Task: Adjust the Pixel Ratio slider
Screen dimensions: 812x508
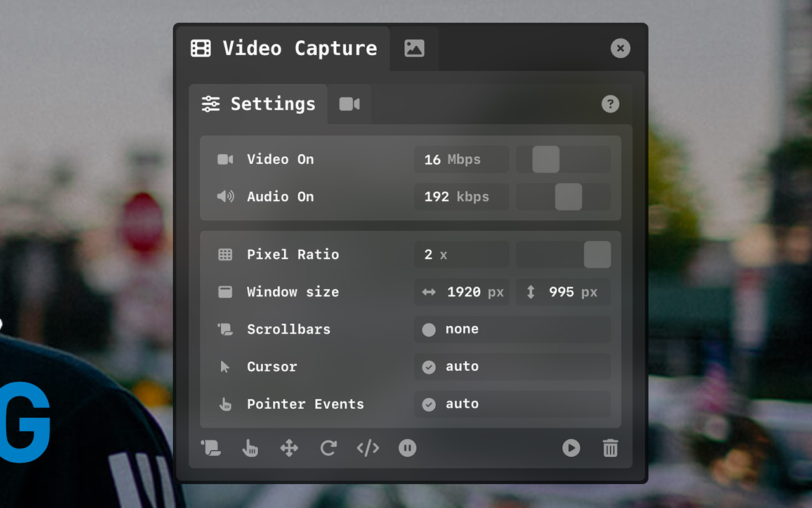Action: tap(597, 255)
